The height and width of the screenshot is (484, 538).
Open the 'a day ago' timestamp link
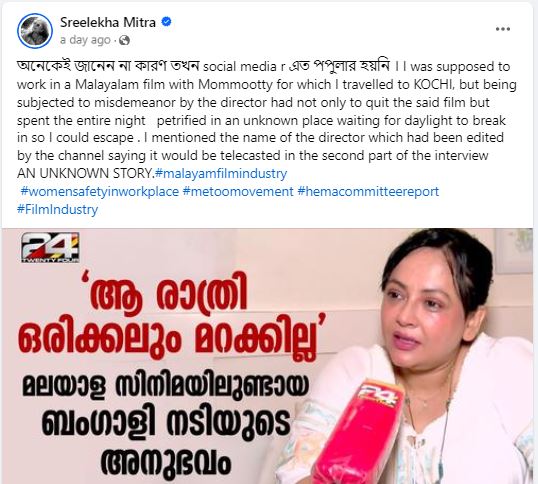point(85,40)
